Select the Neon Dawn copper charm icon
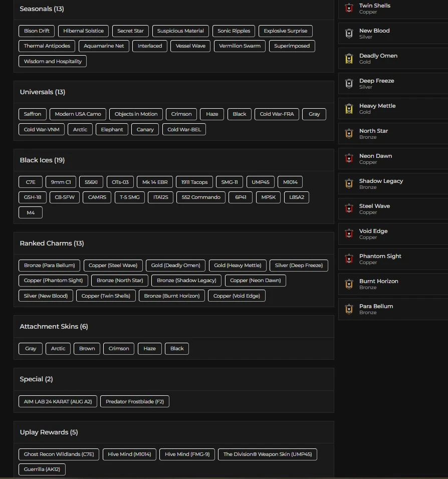 [x=349, y=159]
